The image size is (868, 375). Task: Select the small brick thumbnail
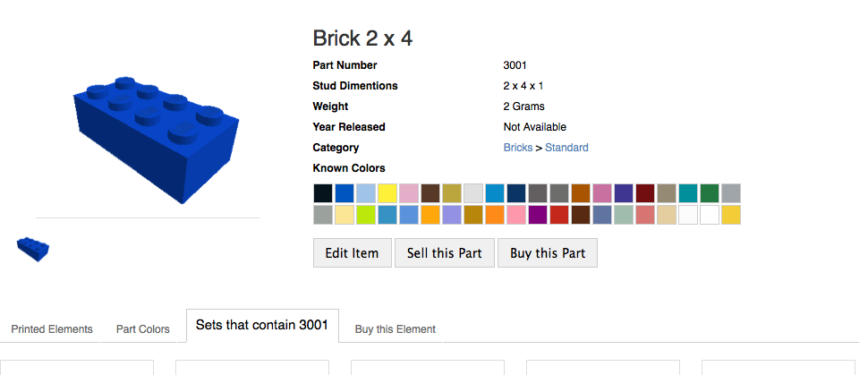(x=33, y=248)
